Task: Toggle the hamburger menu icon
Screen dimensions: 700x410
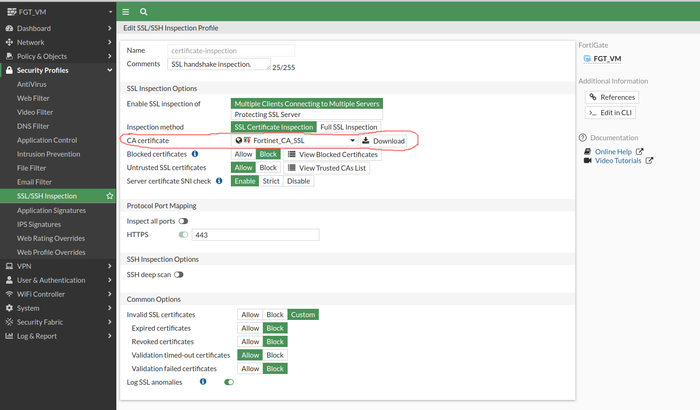Action: (x=126, y=12)
